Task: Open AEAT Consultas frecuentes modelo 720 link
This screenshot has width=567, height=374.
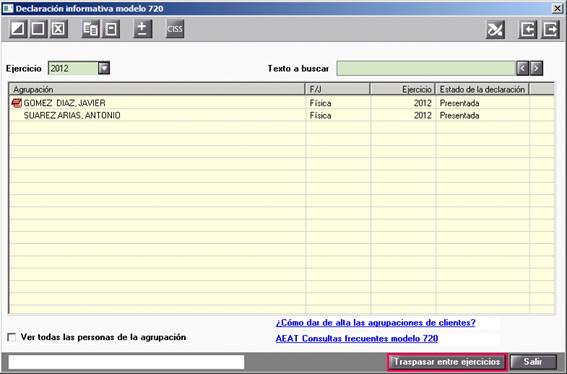Action: tap(357, 339)
